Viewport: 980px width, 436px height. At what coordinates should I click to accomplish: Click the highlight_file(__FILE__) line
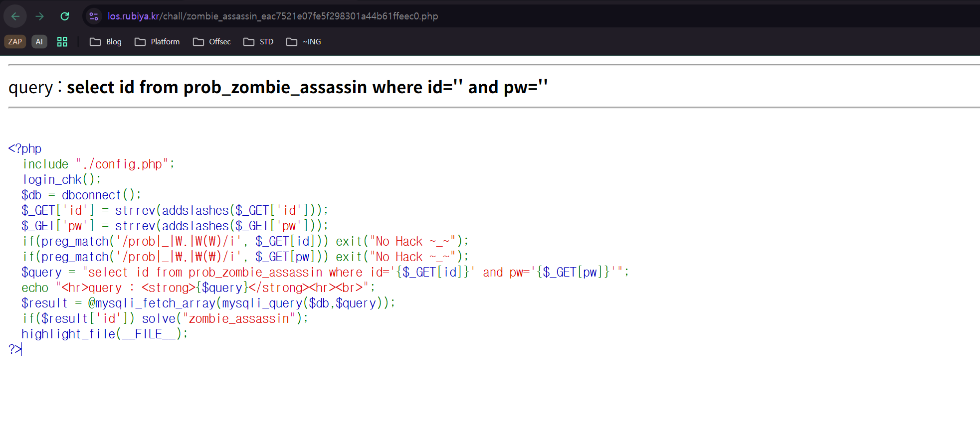click(104, 334)
